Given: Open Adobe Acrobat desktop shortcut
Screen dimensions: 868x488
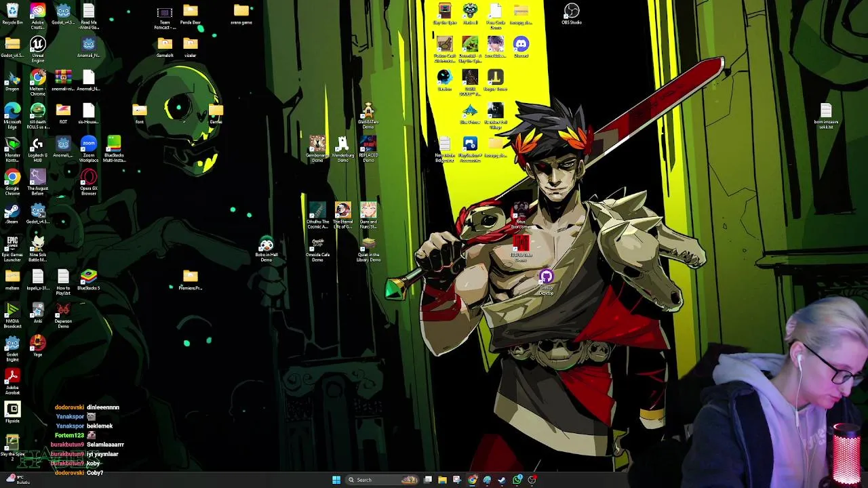Looking at the screenshot, I should [x=12, y=381].
